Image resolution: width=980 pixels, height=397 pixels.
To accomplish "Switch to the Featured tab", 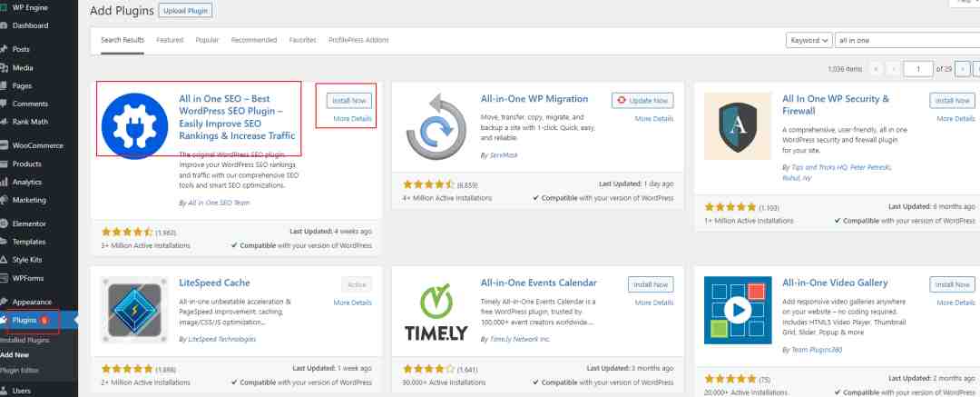I will coord(170,40).
